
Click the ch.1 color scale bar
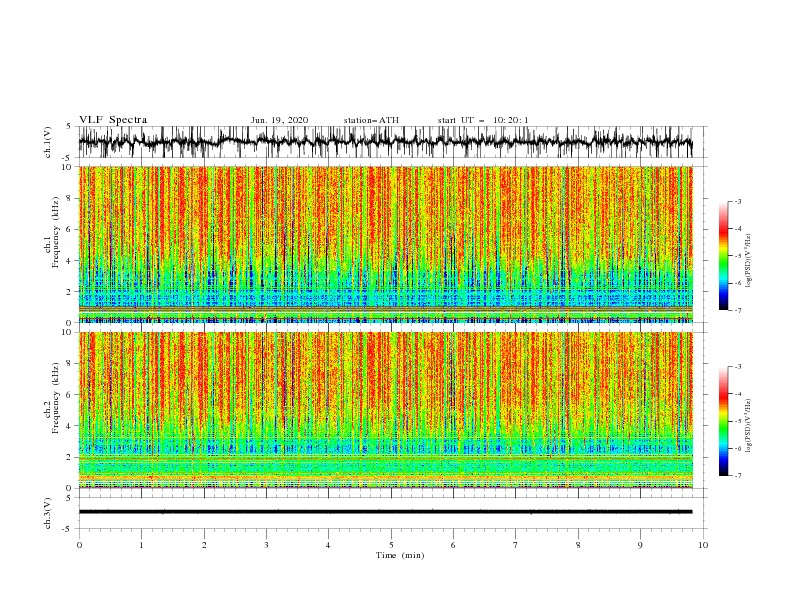tap(723, 255)
